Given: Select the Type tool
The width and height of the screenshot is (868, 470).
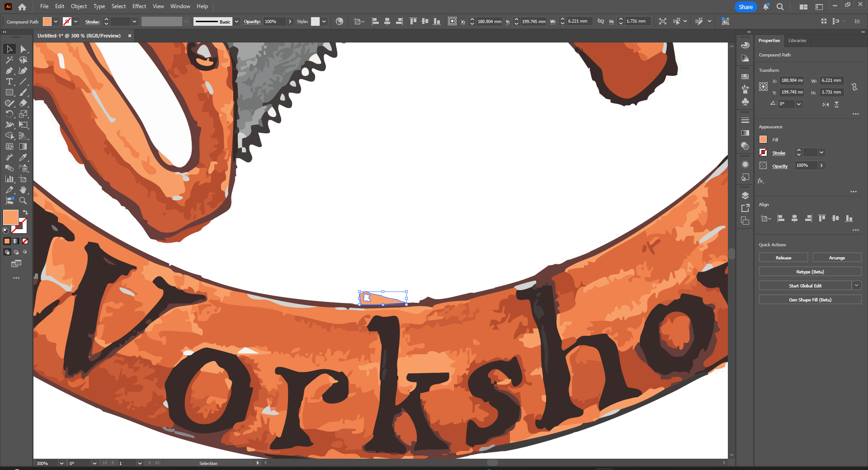Looking at the screenshot, I should point(9,81).
